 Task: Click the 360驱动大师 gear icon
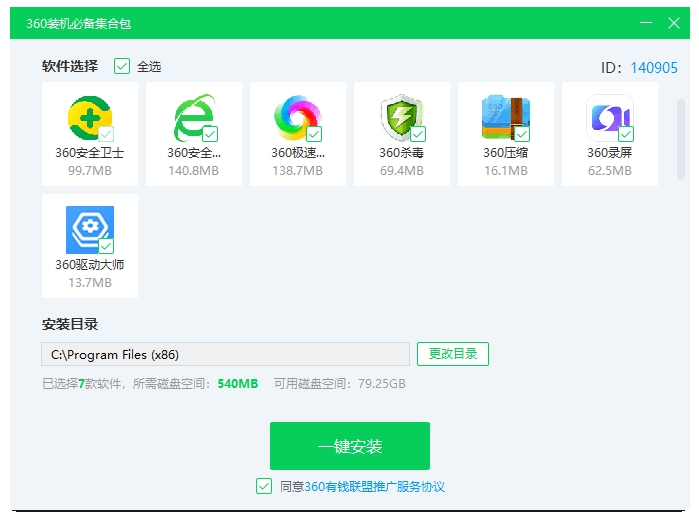[90, 230]
